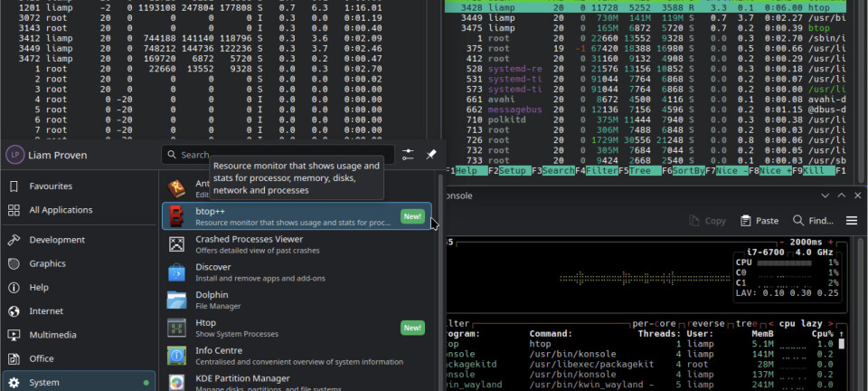Select Favourites in the launcher sidebar
Viewport: 868px width, 391px height.
pyautogui.click(x=79, y=186)
